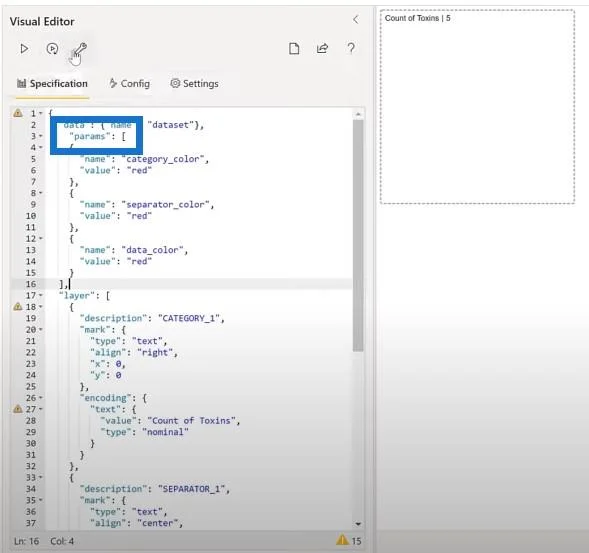The width and height of the screenshot is (589, 553).
Task: Collapse the fold arrow at line 12
Action: [x=41, y=238]
